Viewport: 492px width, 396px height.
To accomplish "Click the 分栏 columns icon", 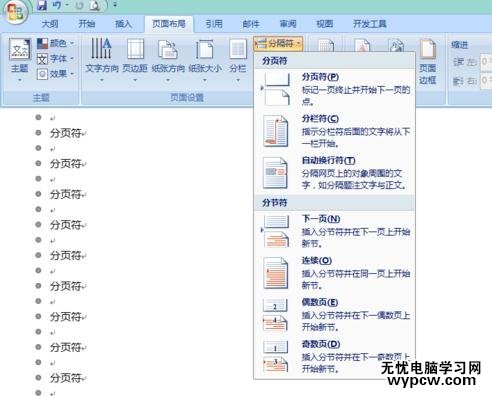I will 238,50.
